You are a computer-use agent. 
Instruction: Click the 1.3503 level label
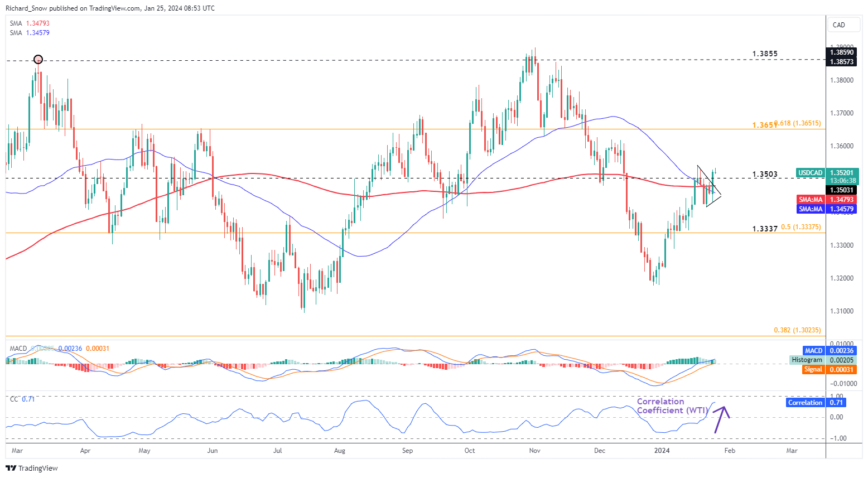[765, 175]
